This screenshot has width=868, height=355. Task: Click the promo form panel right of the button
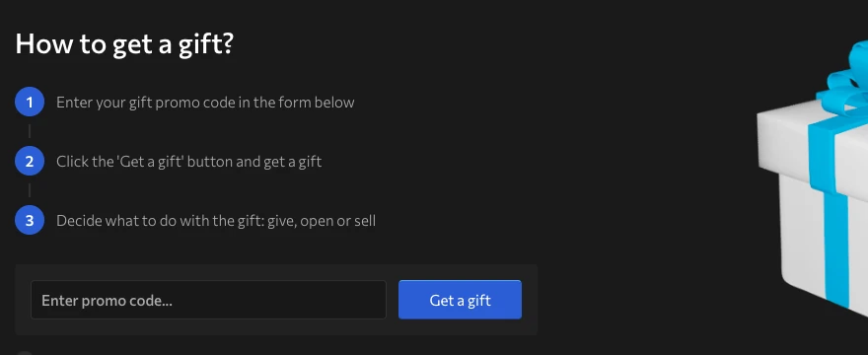pos(530,300)
